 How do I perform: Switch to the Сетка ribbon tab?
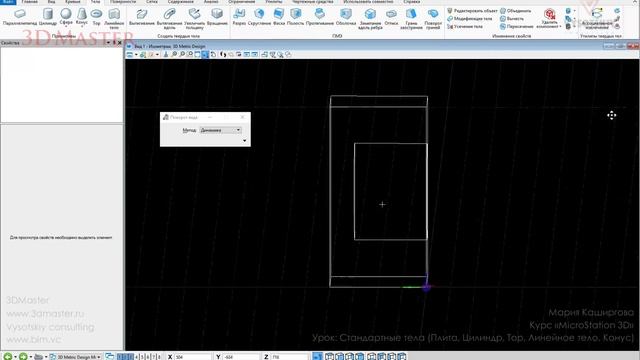point(152,2)
